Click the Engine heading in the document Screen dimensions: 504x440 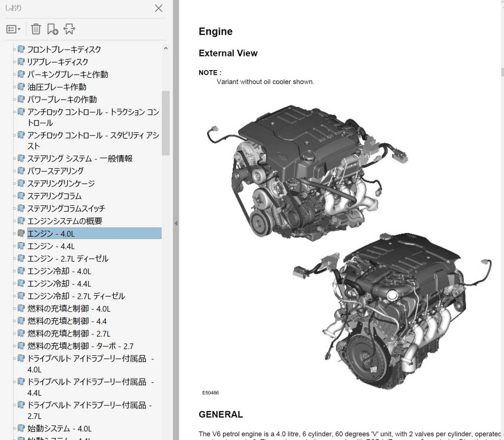[x=215, y=32]
